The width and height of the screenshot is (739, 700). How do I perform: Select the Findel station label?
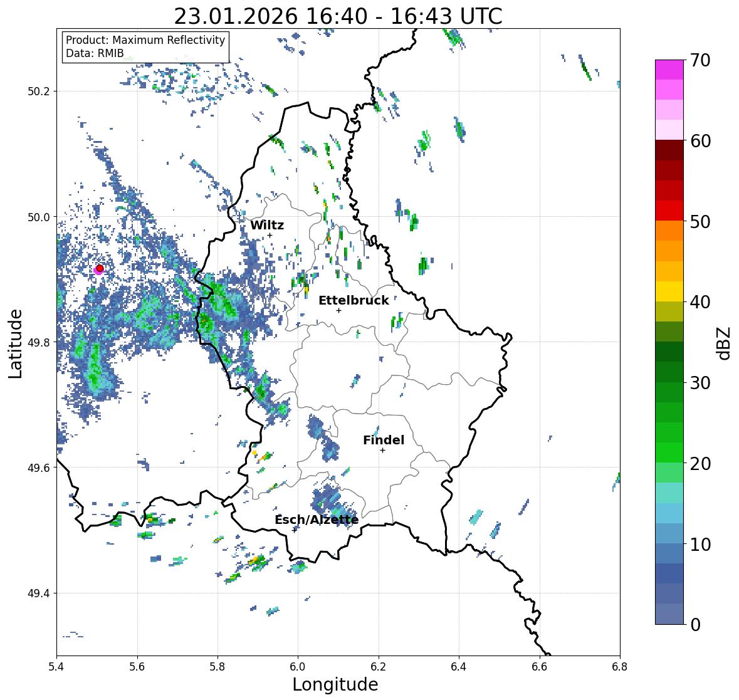pos(384,440)
